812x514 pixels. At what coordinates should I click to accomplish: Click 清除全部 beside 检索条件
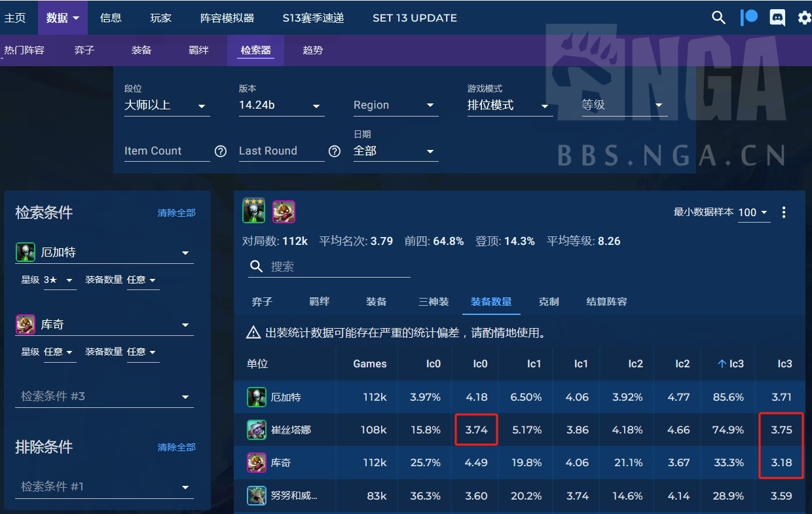(177, 213)
